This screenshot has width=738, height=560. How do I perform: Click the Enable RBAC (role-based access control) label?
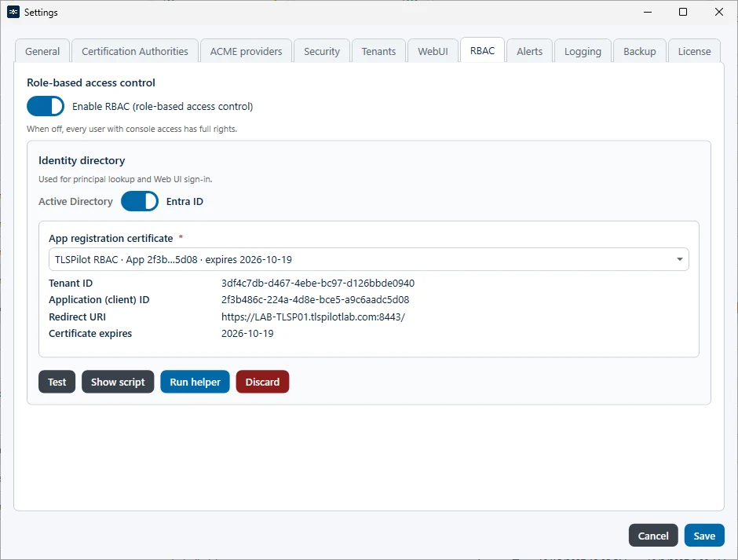coord(163,107)
